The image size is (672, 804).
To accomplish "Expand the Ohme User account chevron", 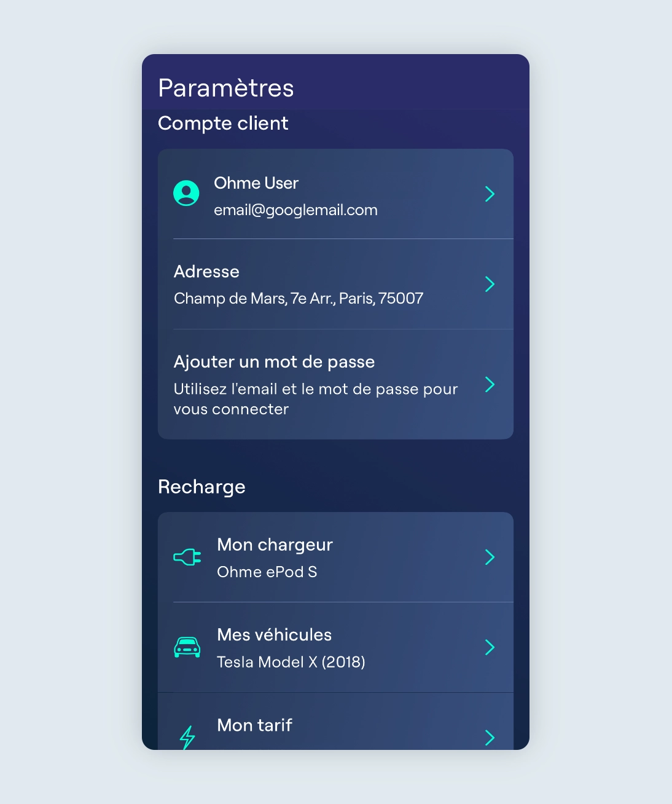I will [x=490, y=194].
